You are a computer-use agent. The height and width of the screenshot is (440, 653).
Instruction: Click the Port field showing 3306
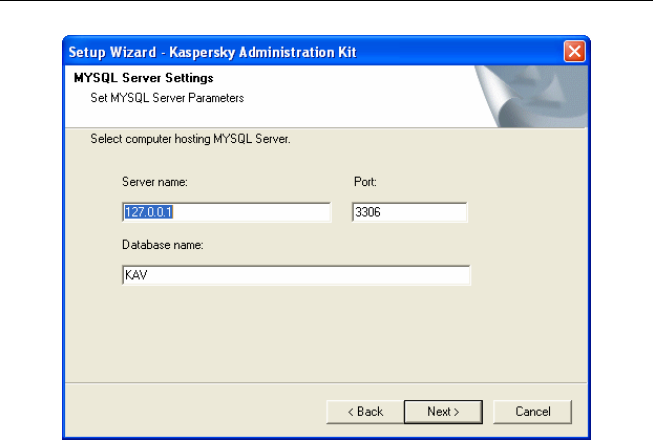(x=409, y=212)
